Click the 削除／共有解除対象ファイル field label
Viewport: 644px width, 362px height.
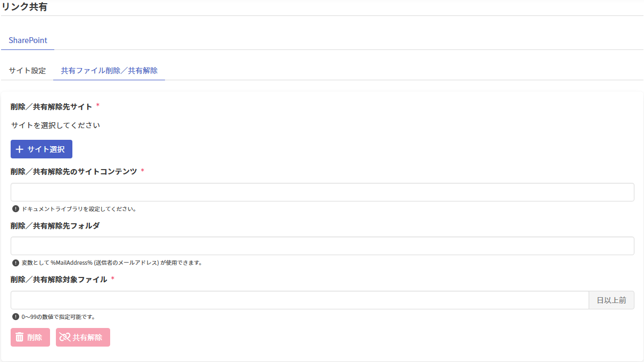59,280
